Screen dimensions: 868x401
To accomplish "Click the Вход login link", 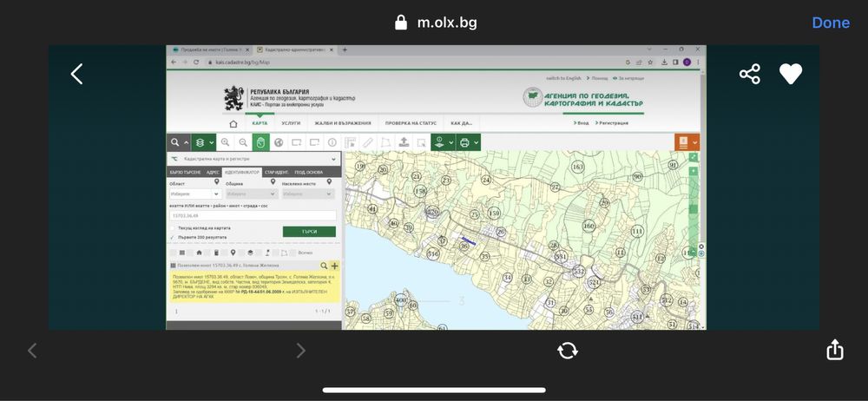I will pyautogui.click(x=583, y=123).
